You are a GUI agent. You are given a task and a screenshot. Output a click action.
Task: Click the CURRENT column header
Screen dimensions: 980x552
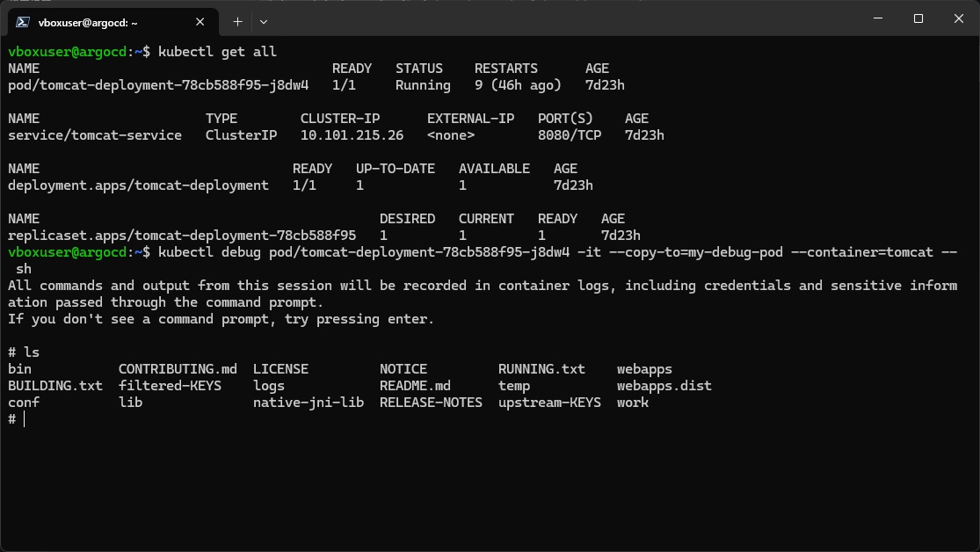pyautogui.click(x=486, y=218)
